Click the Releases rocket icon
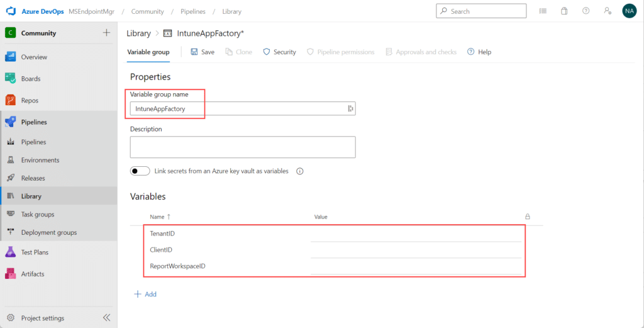Viewport: 644px width, 328px height. (11, 178)
